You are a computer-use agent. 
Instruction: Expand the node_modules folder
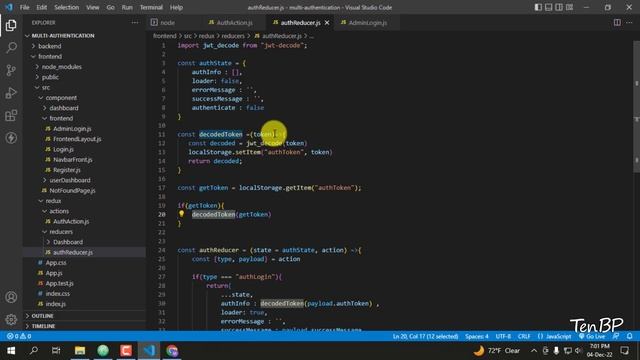tap(62, 67)
